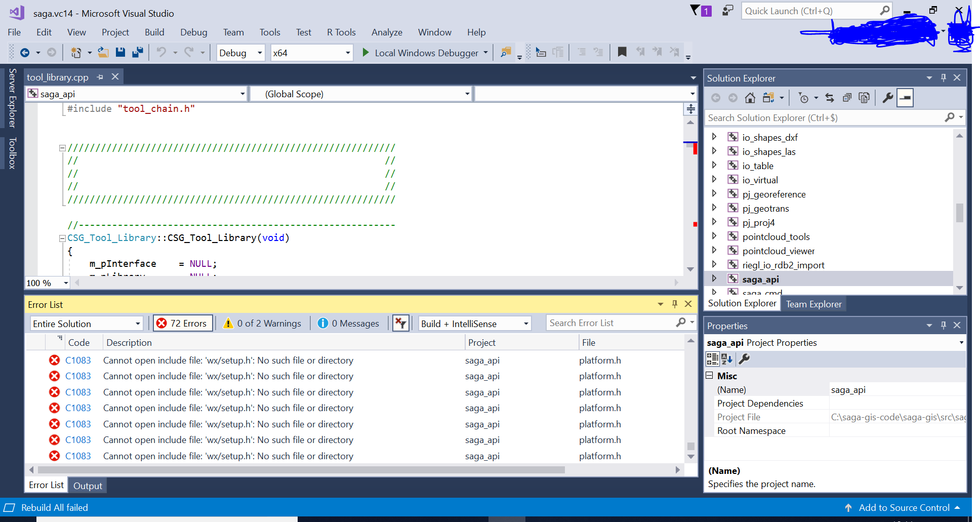Switch to the Output tab

pos(88,486)
